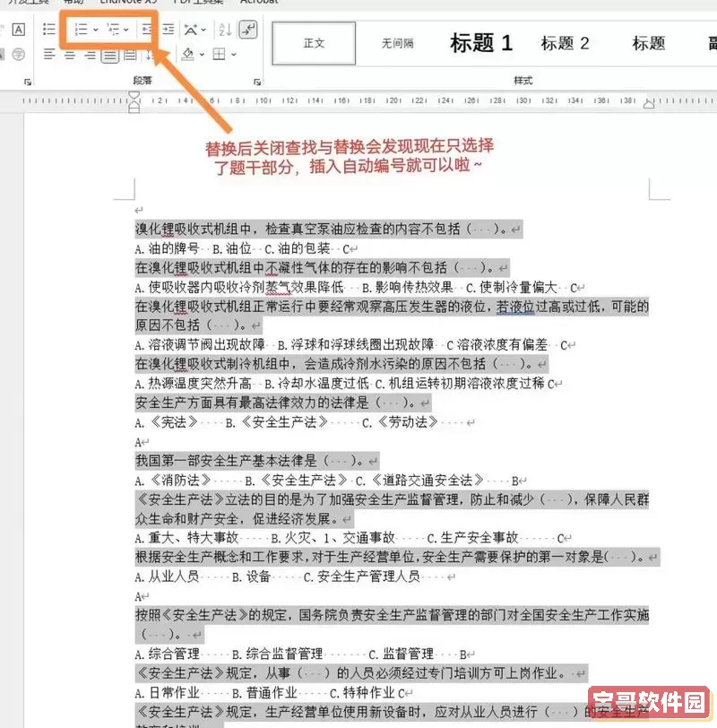Open the numbering library dropdown arrow
The height and width of the screenshot is (728, 717).
[96, 30]
